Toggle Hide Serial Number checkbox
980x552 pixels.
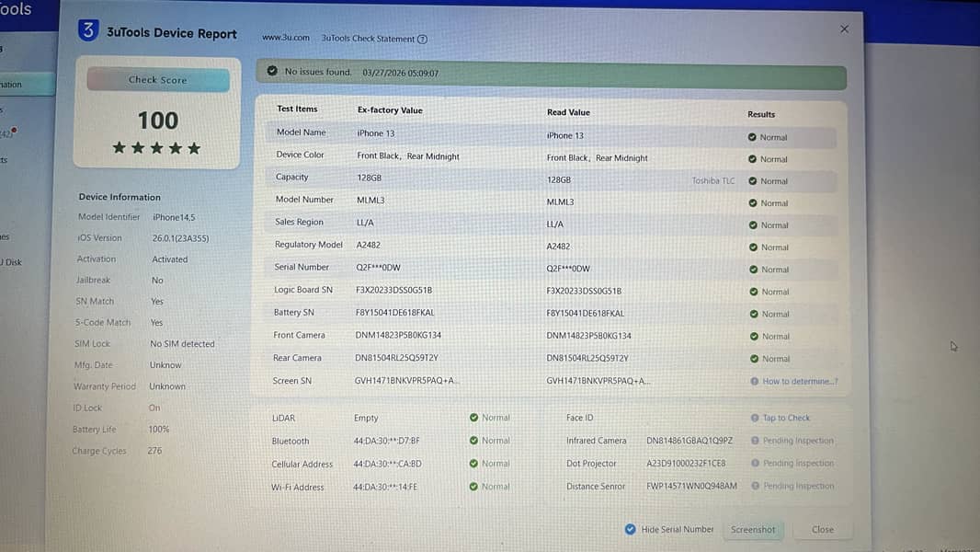(630, 529)
